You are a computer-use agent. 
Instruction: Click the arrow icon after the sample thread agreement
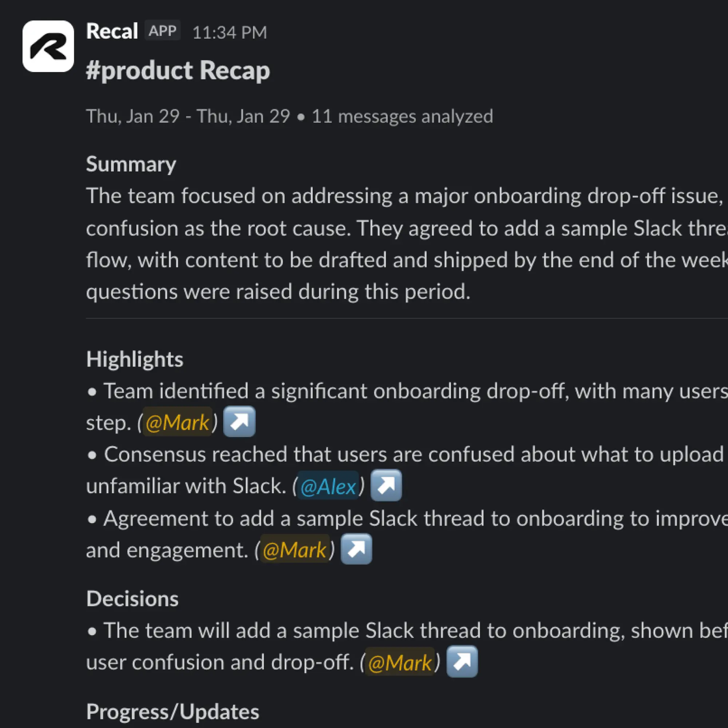(x=356, y=549)
